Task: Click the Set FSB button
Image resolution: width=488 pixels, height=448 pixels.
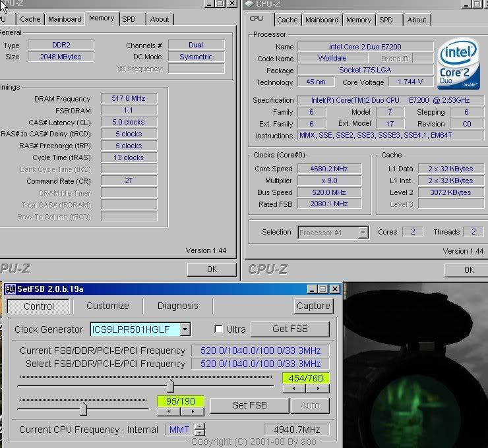Action: point(249,405)
